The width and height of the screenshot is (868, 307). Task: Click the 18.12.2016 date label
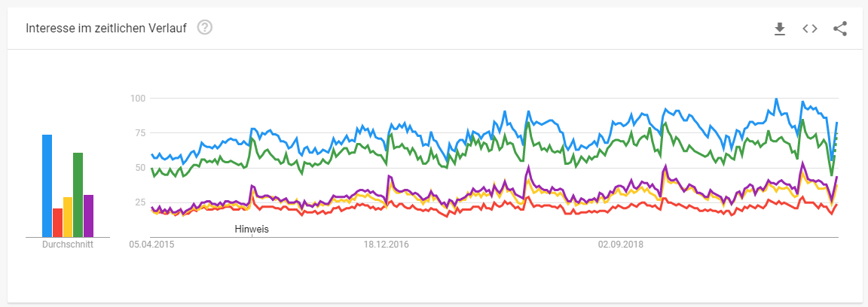pyautogui.click(x=386, y=244)
